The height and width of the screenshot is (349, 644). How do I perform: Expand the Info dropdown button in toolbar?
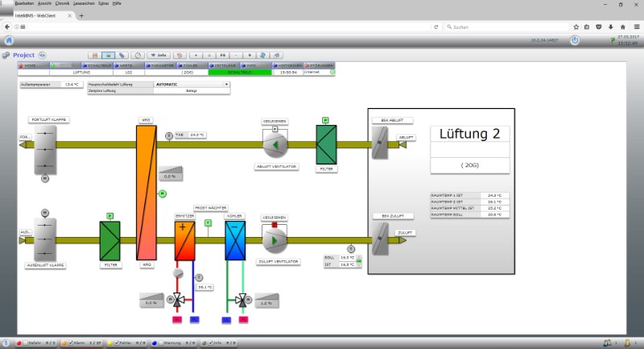tap(158, 55)
